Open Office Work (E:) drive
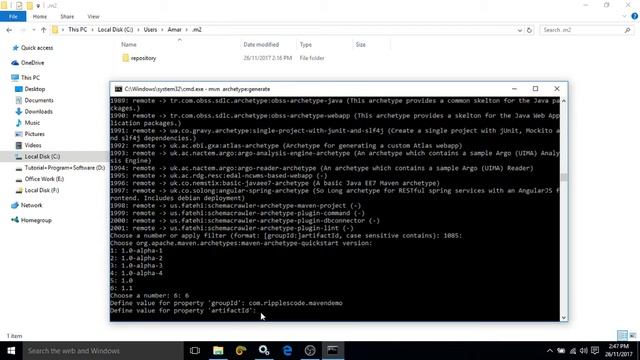The width and height of the screenshot is (640, 360). 44,179
